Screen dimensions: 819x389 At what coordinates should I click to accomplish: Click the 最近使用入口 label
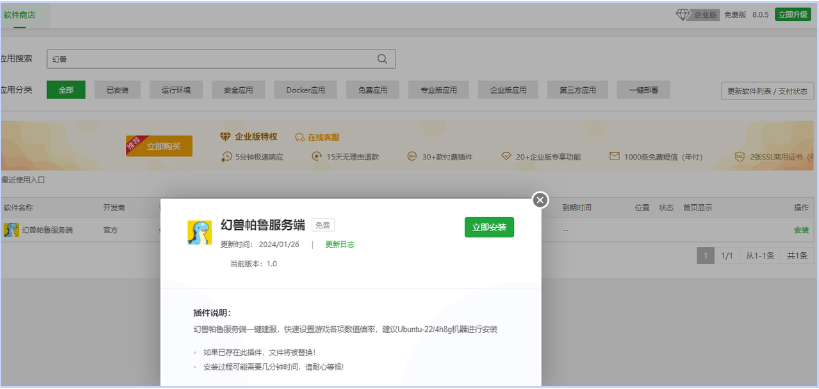[x=23, y=180]
